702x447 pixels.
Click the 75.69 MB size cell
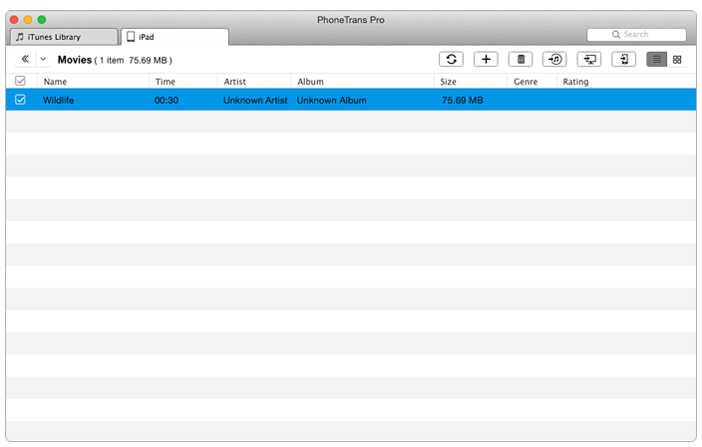coord(462,100)
